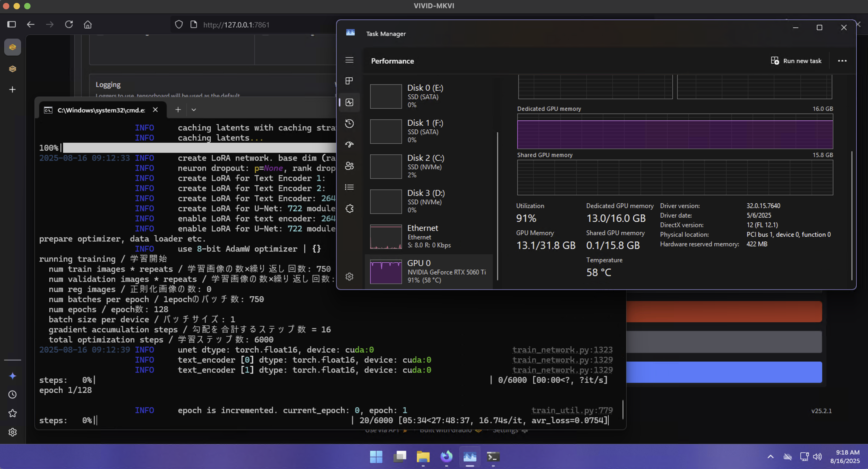Open Task Manager more options ellipsis
868x469 pixels.
842,61
